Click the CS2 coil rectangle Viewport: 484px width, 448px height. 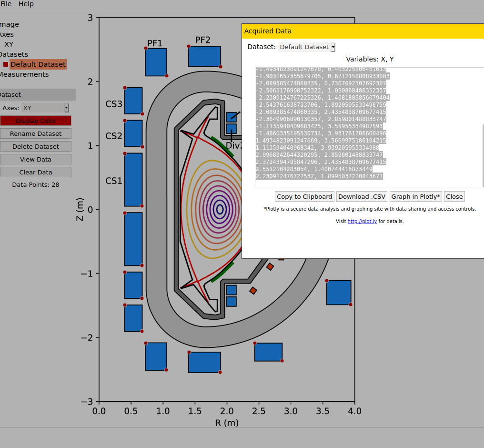133,133
